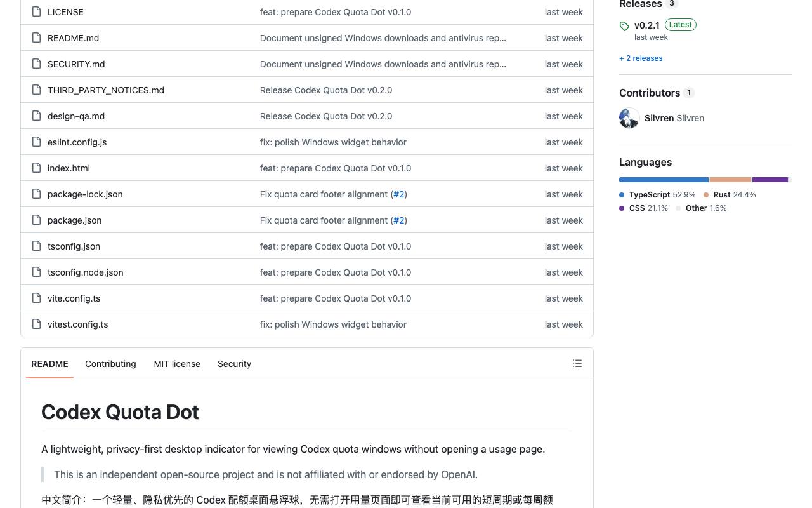Open the bold Silvren contributor name link

pyautogui.click(x=659, y=118)
